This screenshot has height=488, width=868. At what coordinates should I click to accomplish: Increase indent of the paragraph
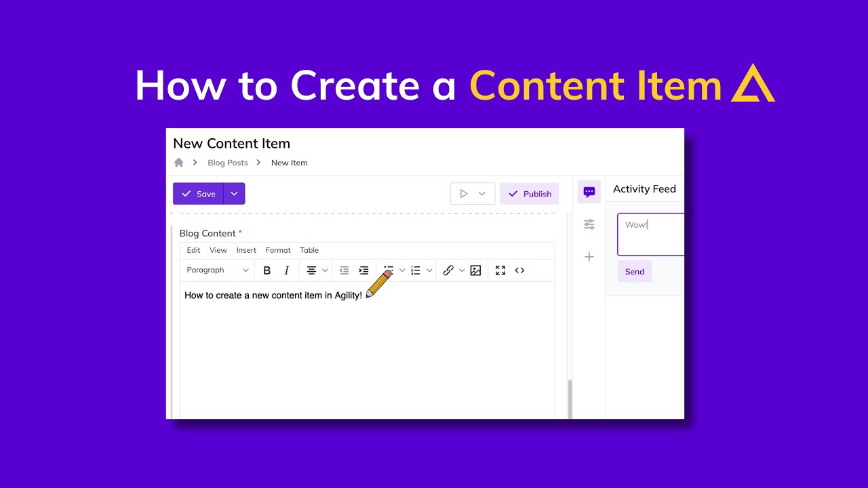coord(364,270)
